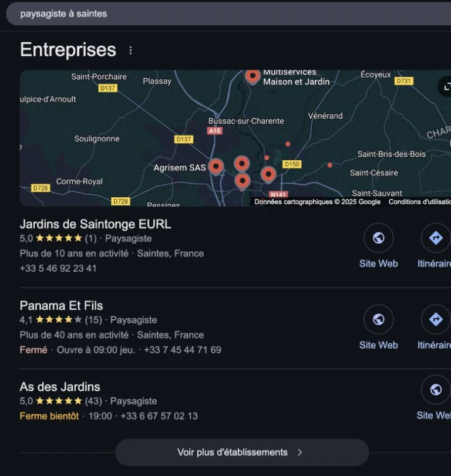
Task: Open the three-dot menu beside Entreprises
Action: tap(130, 50)
